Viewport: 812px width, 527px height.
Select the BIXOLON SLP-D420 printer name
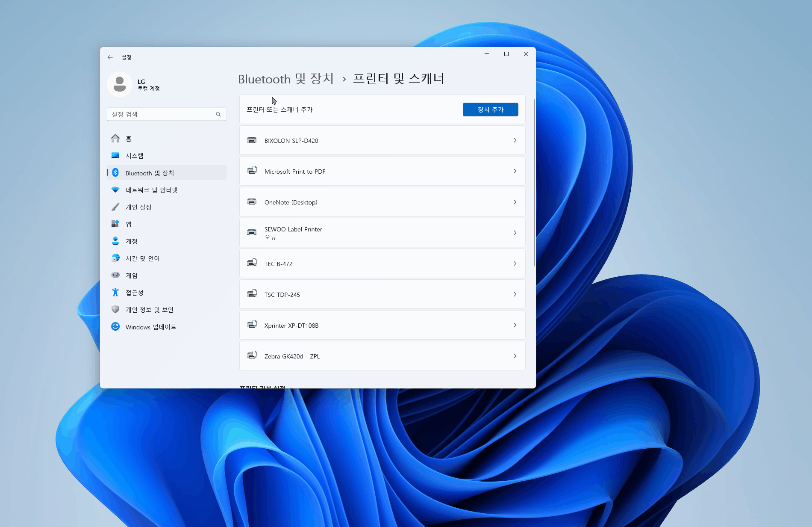point(291,141)
